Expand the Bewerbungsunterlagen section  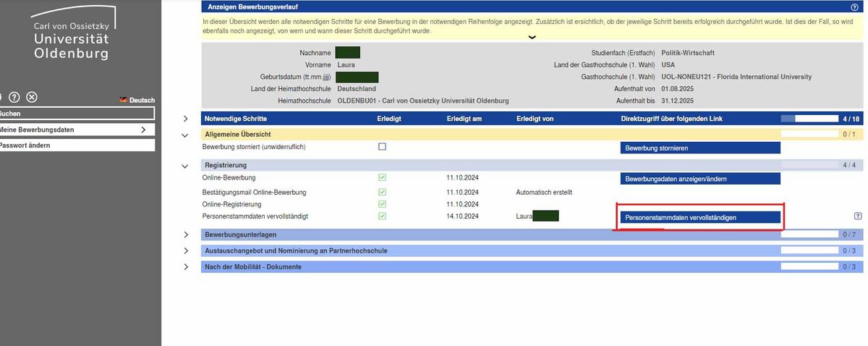tap(186, 235)
